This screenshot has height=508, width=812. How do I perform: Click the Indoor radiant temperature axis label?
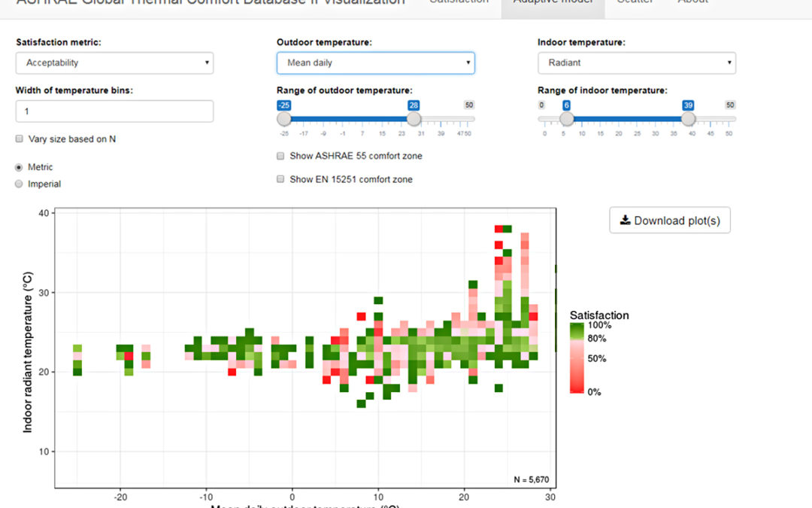pyautogui.click(x=28, y=352)
